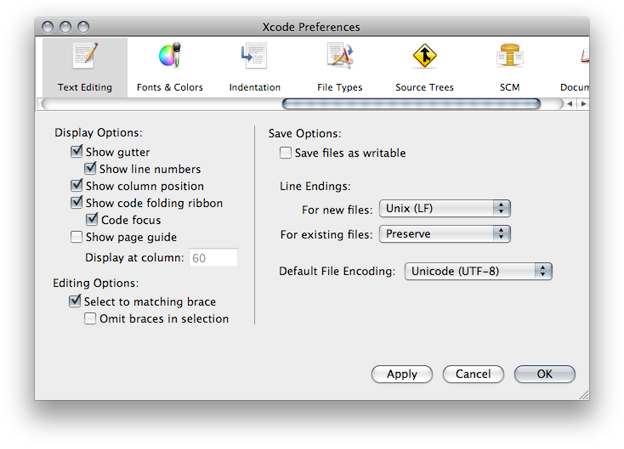
Task: Click the Line Endings label
Action: [x=315, y=186]
